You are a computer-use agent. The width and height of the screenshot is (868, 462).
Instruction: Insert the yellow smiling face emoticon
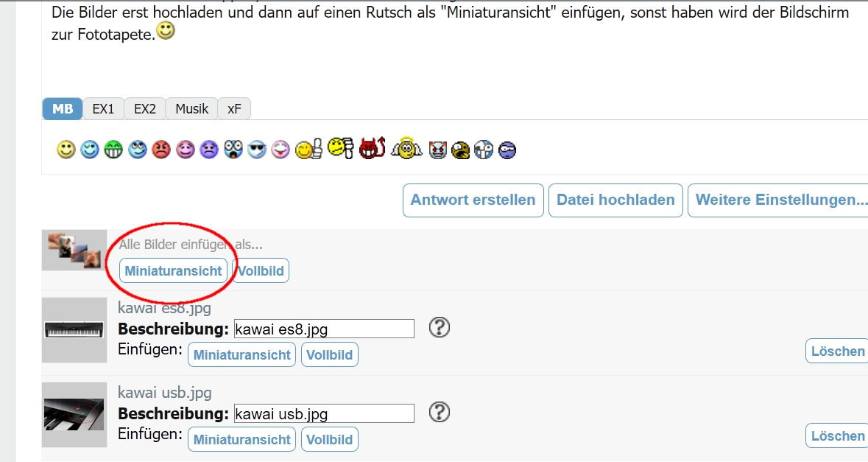pos(66,150)
